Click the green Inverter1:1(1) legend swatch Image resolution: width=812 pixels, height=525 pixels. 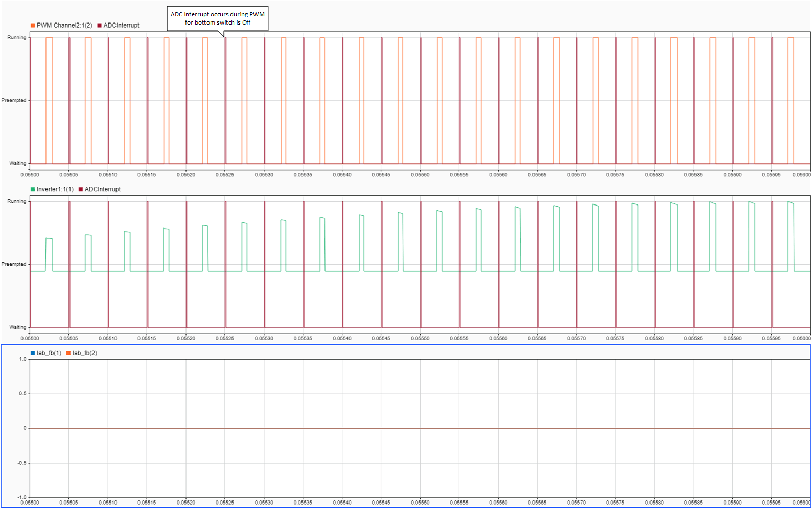[x=33, y=189]
